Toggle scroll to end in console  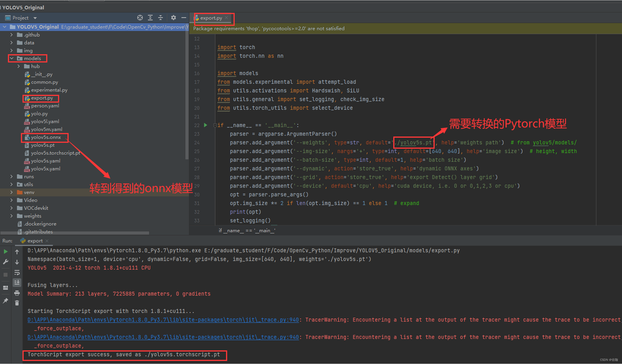(x=17, y=282)
